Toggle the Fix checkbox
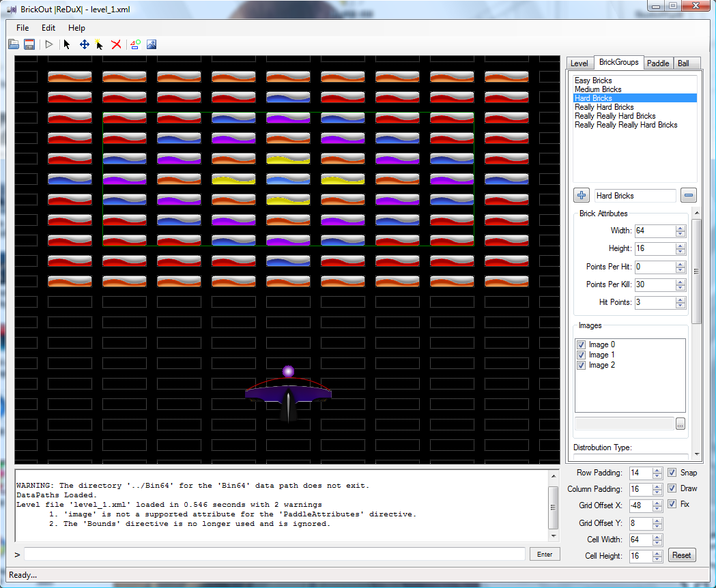Viewport: 716px width, 588px height. 672,504
